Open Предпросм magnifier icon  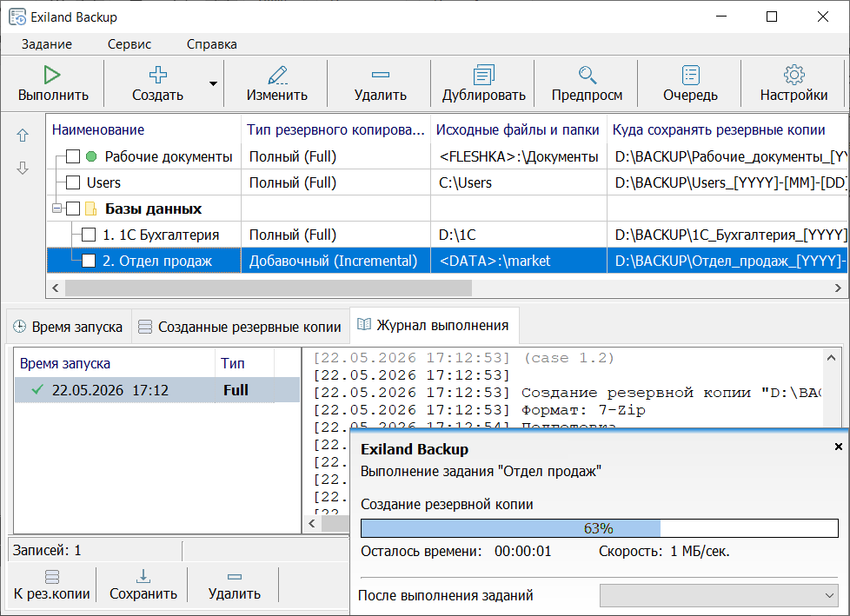(x=587, y=75)
